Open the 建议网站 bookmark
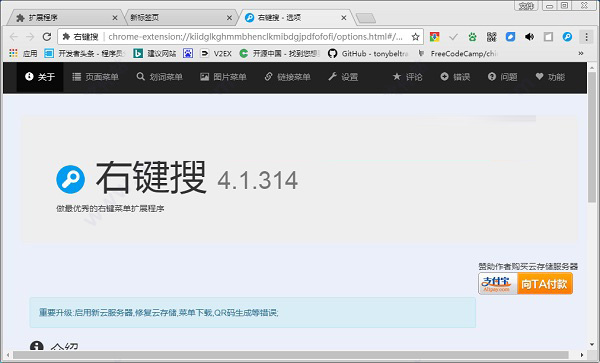600x363 pixels. 155,54
